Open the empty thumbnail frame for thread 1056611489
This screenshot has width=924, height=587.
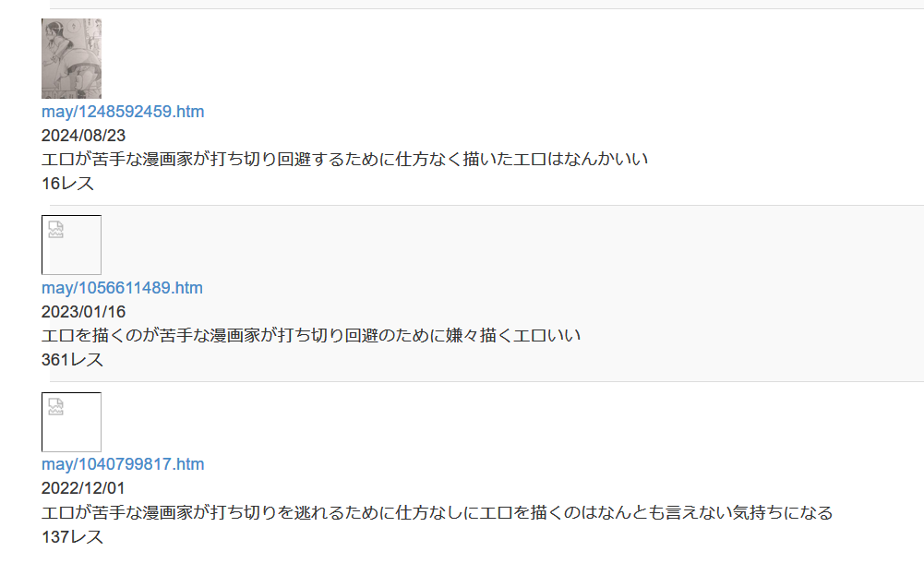(x=71, y=246)
